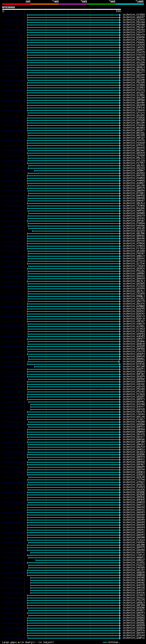
Task: Select hit UniRef100_Q56I79
Action: (x=134, y=301)
